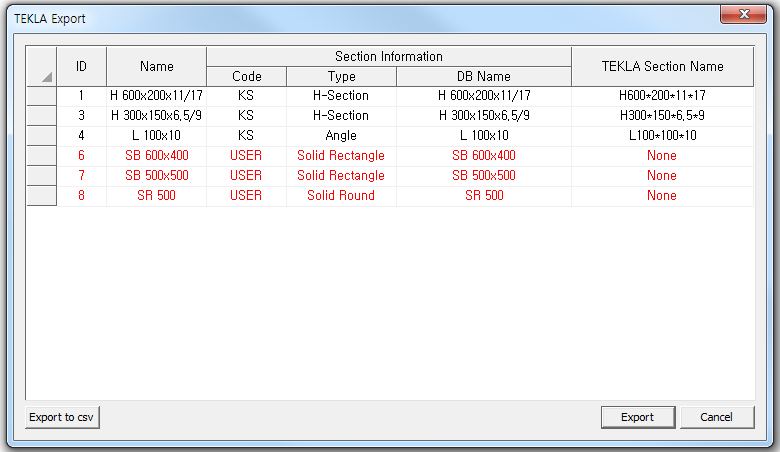Click ID cell '8'

point(82,195)
